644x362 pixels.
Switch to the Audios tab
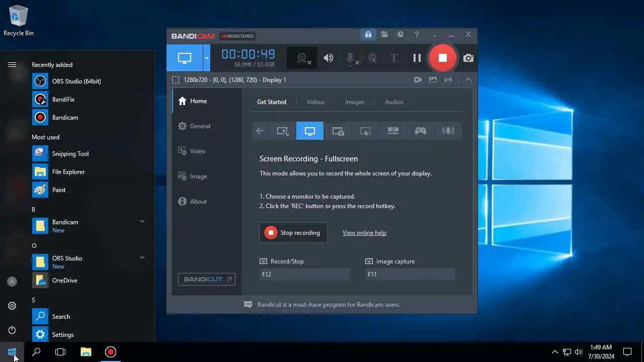[x=394, y=102]
